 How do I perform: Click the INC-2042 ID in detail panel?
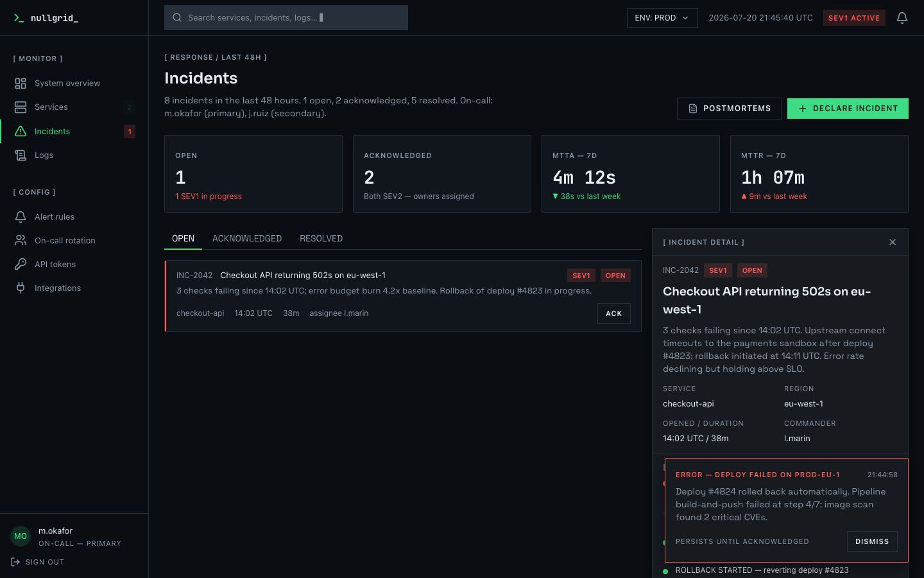point(681,270)
